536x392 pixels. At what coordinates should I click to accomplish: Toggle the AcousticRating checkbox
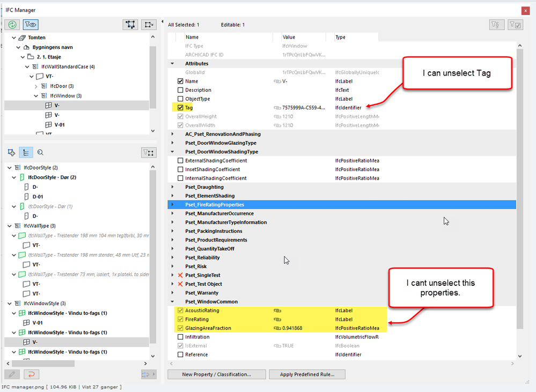(x=180, y=310)
